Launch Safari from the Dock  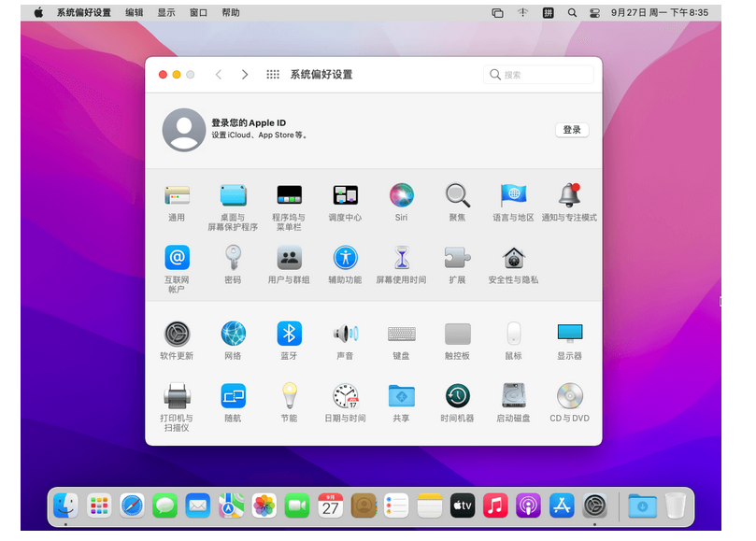click(x=132, y=505)
